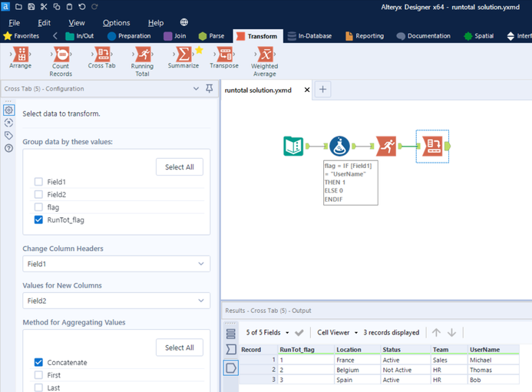This screenshot has width=532, height=392.
Task: Pick the Cross Tab tool in palette
Action: click(102, 54)
